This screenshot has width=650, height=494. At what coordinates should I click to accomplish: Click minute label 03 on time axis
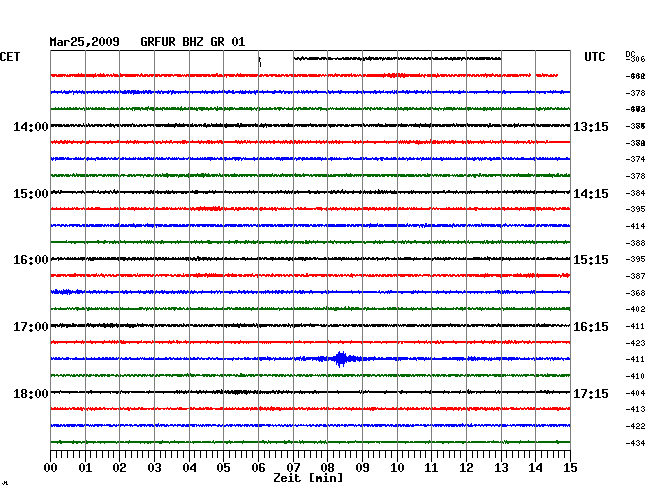[154, 467]
